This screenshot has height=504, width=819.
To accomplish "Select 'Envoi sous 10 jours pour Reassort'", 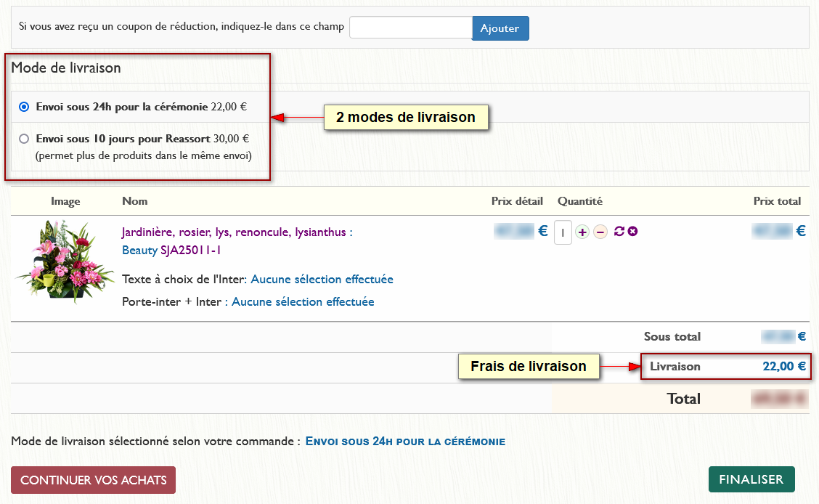I will [24, 139].
